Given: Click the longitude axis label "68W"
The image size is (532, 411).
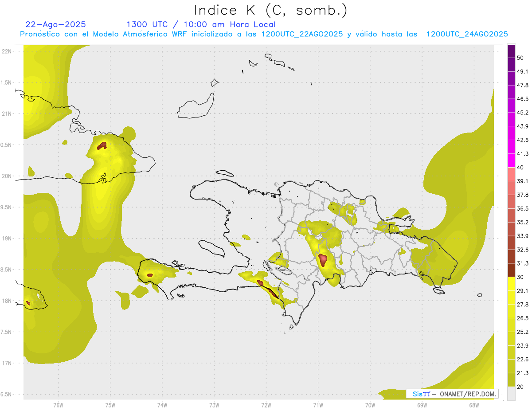Looking at the screenshot, I should (474, 404).
